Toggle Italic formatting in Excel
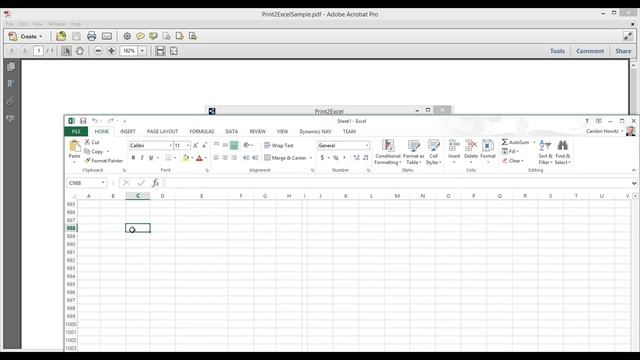This screenshot has width=640, height=360. tap(142, 158)
